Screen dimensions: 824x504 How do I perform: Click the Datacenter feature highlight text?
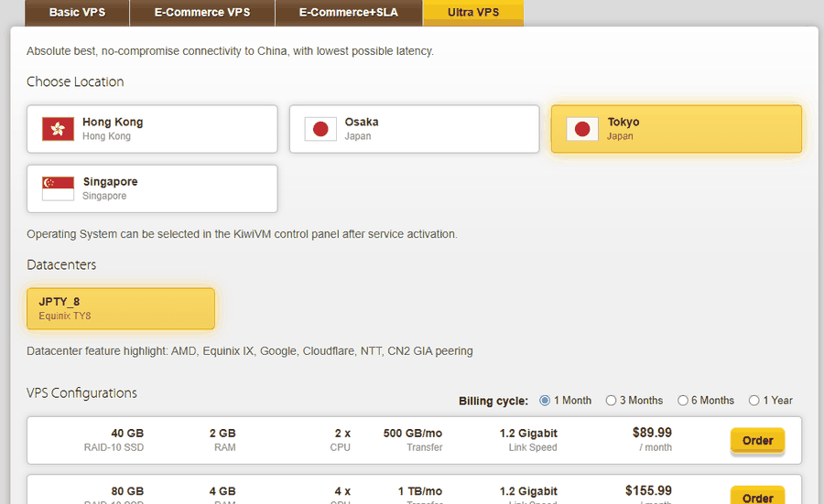point(250,350)
